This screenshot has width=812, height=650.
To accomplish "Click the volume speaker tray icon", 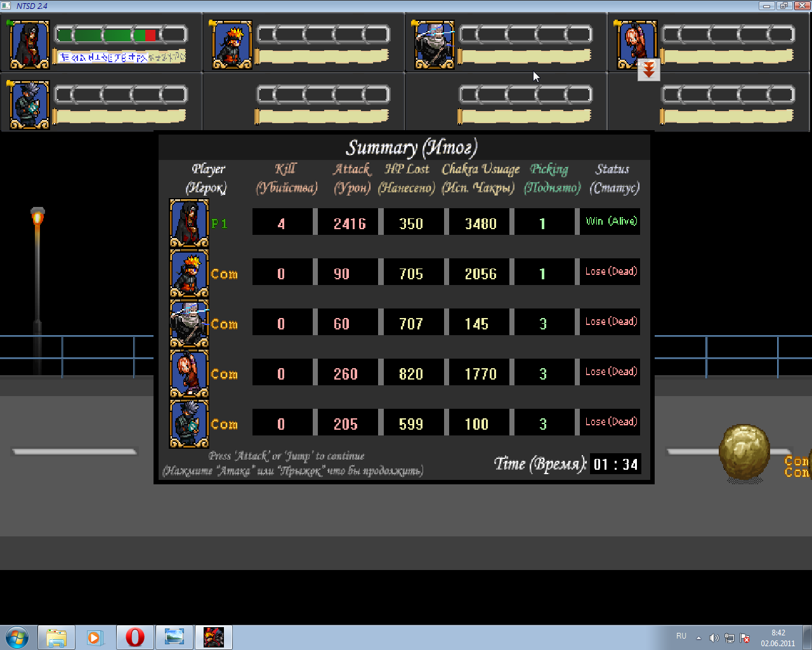I will click(x=714, y=638).
